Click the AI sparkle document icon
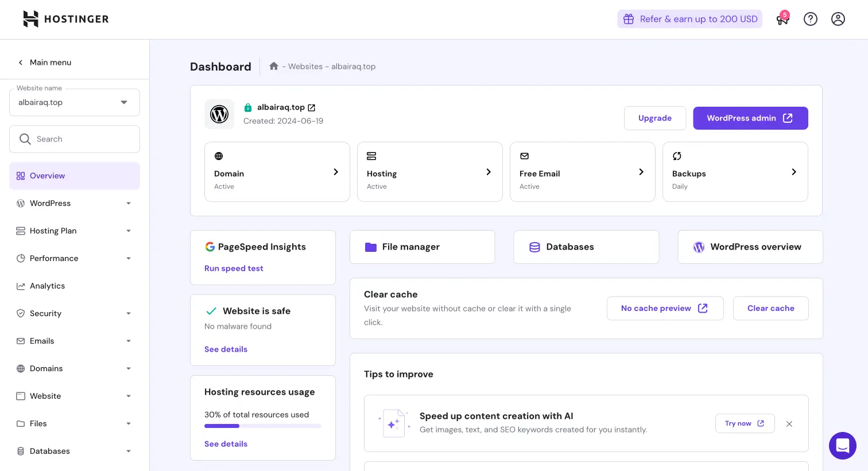Screen dimensions: 868x471 click(394, 424)
